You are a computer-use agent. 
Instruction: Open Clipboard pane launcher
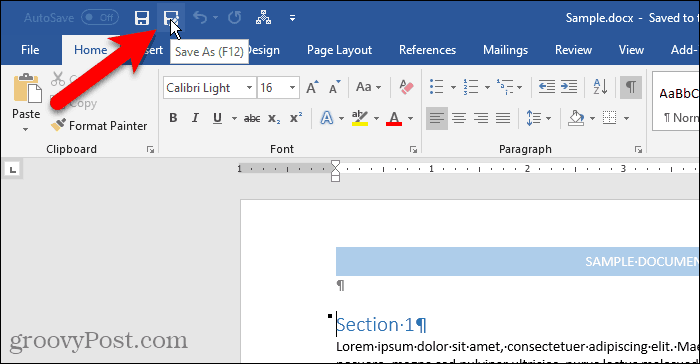click(x=150, y=150)
